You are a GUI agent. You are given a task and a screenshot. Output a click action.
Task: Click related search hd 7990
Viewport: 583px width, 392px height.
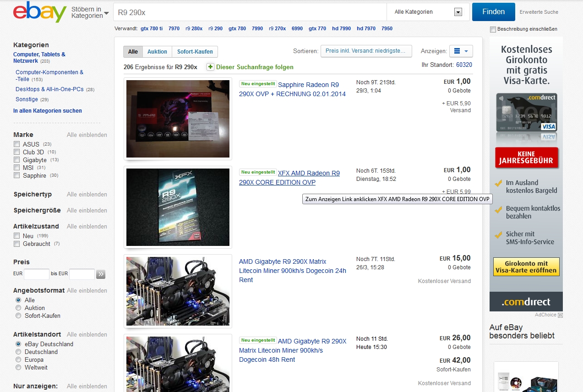coord(342,28)
